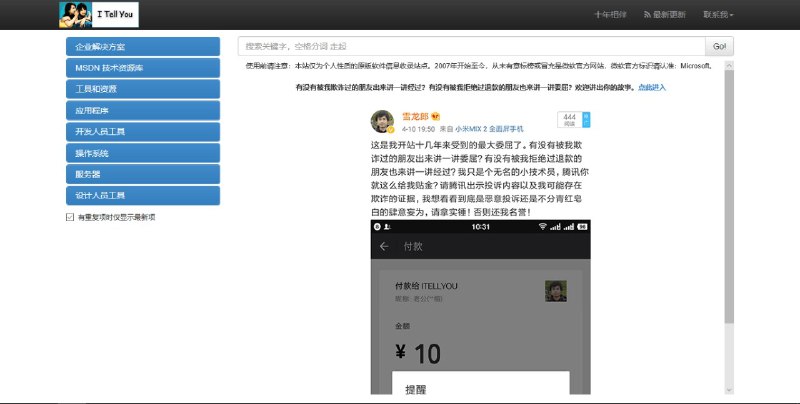Screen dimensions: 800x404
Task: Click the usage notice starting 使用前请注意
Action: 478,66
